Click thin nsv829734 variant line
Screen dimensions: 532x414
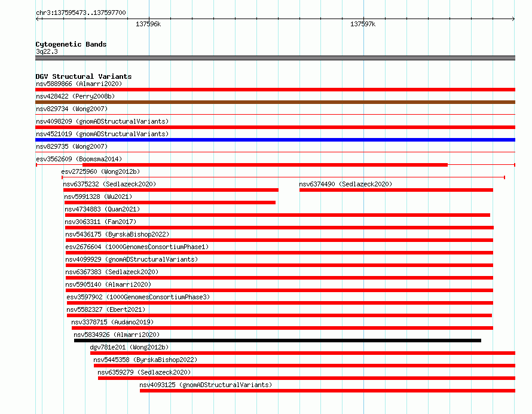pos(275,115)
